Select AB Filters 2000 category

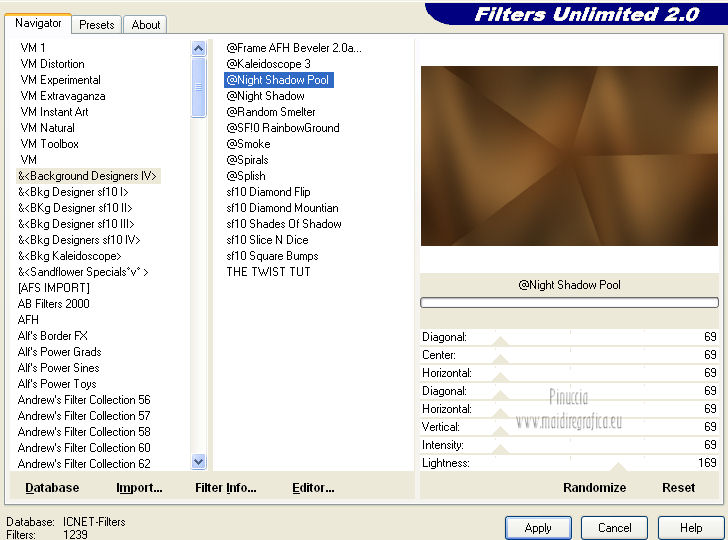click(53, 304)
